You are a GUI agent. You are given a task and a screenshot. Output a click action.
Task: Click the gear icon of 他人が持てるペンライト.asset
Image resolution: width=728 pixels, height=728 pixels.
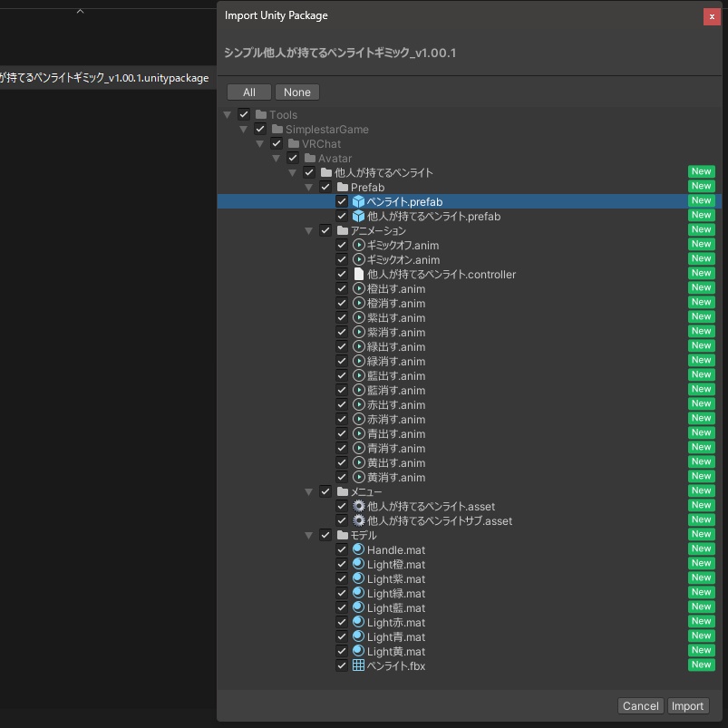coord(358,506)
